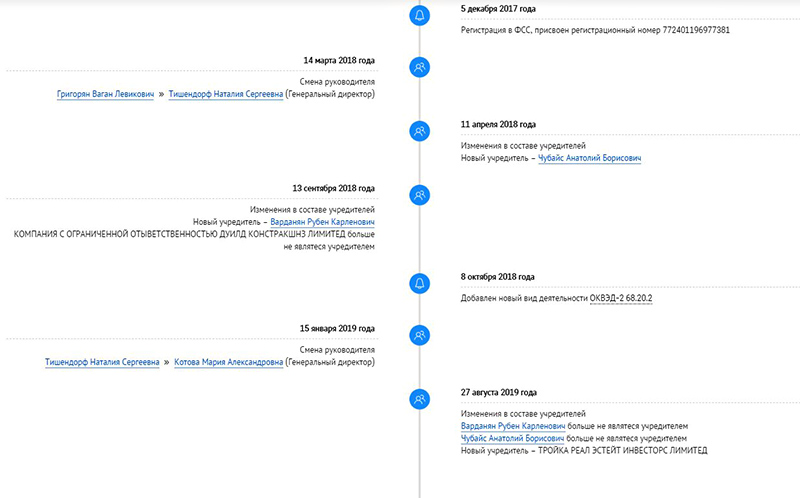Follow the ОКВЭД-2 68.20.2 activity link
Screen dimensions: 800x498
pos(626,298)
